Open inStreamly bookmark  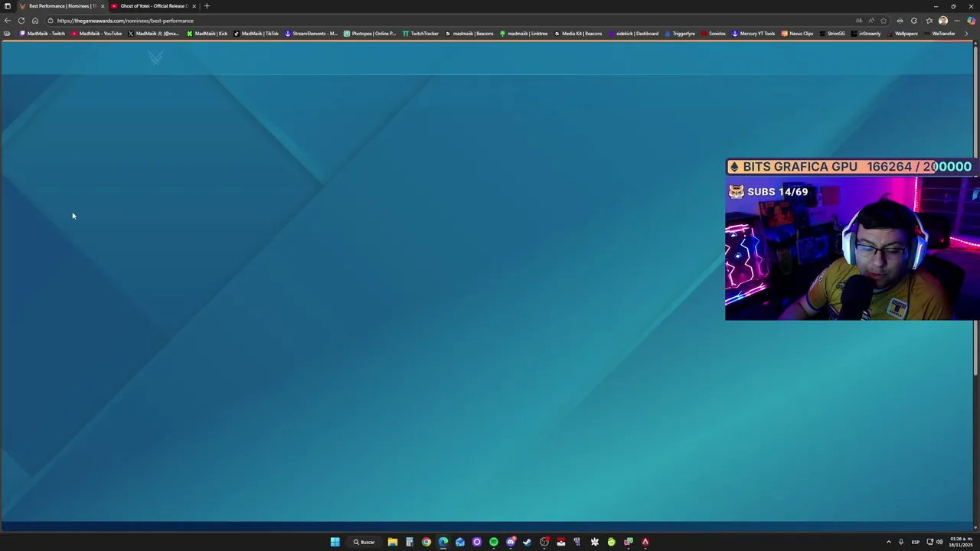[866, 34]
